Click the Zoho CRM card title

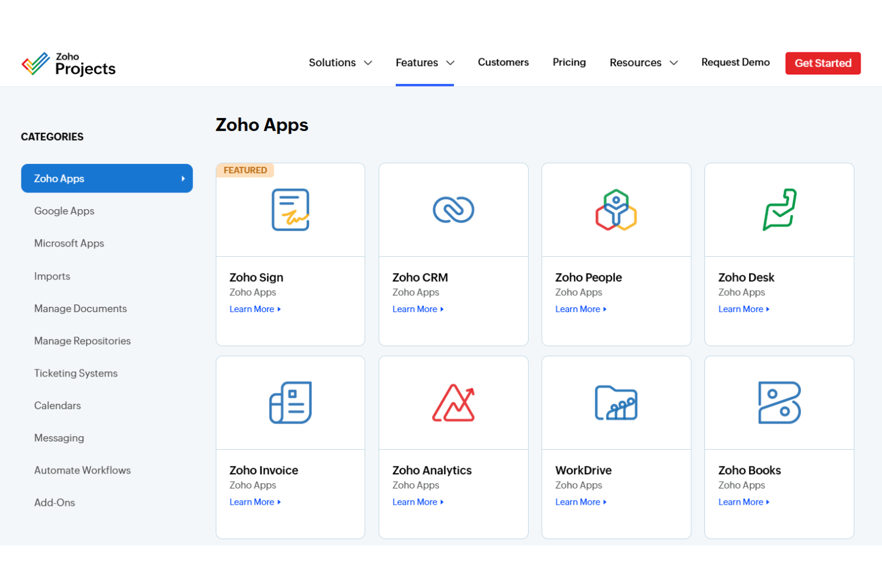coord(420,278)
